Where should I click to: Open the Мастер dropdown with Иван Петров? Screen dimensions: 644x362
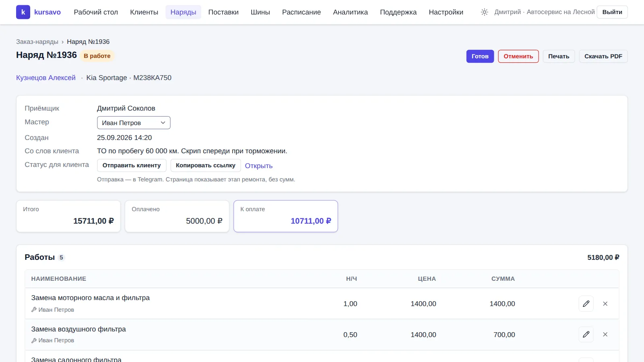pos(134,123)
